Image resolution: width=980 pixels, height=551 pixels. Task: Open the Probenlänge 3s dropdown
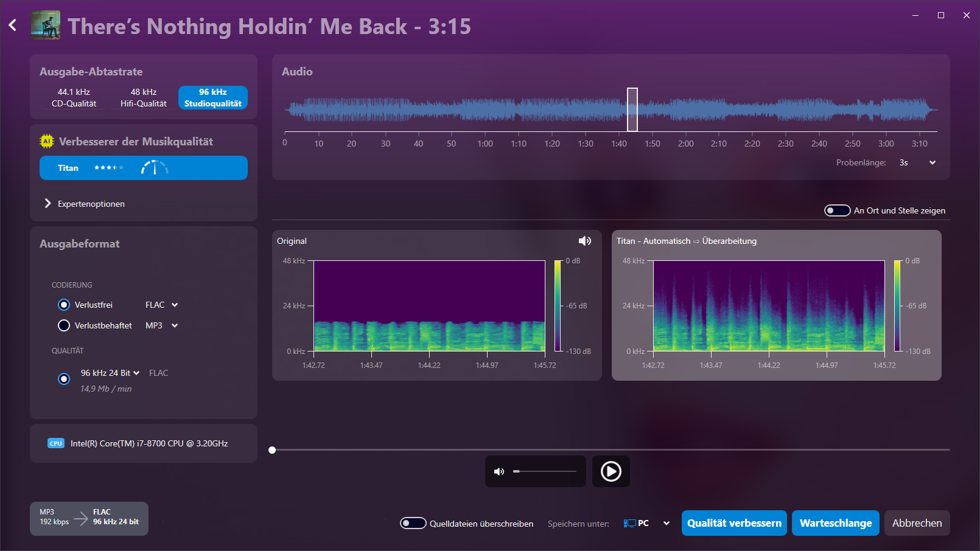(918, 162)
